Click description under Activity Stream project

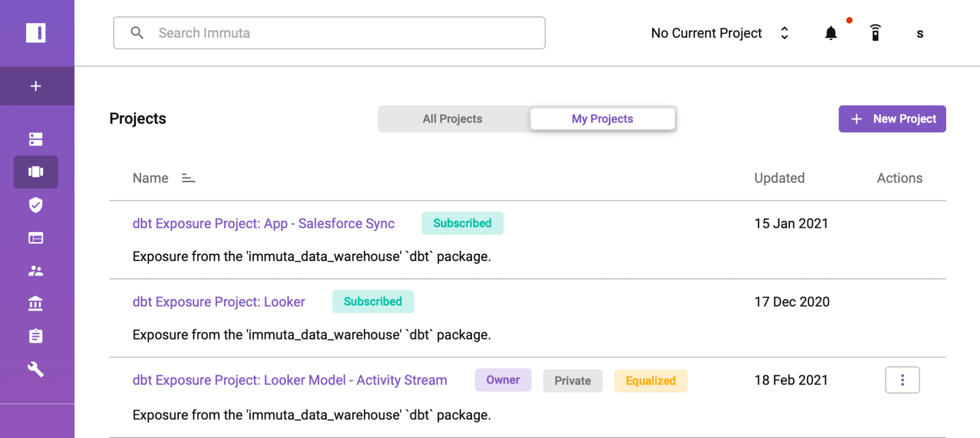coord(312,415)
